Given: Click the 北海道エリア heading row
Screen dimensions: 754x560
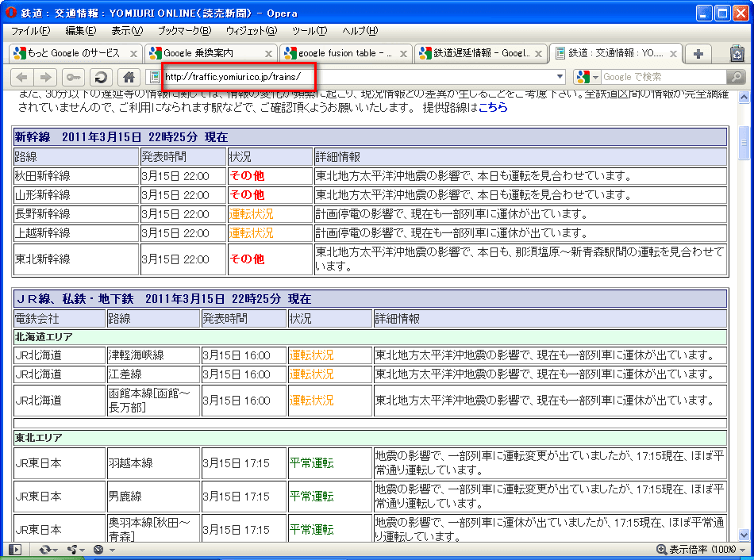Looking at the screenshot, I should (x=371, y=337).
